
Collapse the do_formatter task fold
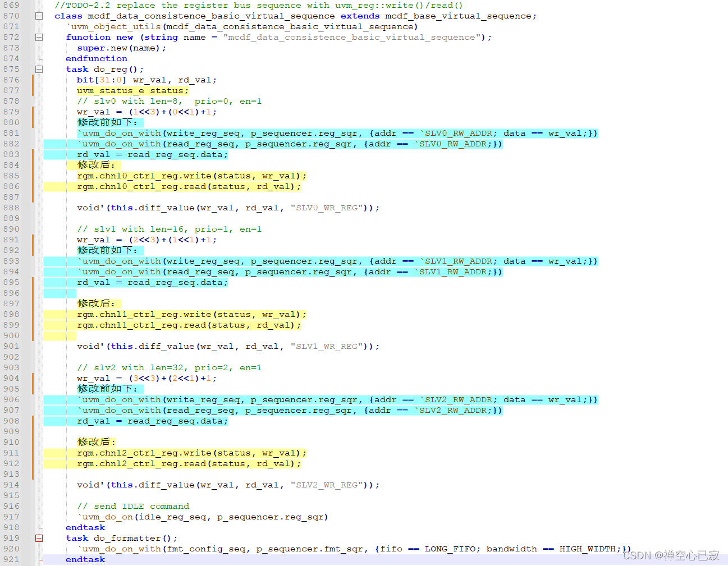point(38,538)
